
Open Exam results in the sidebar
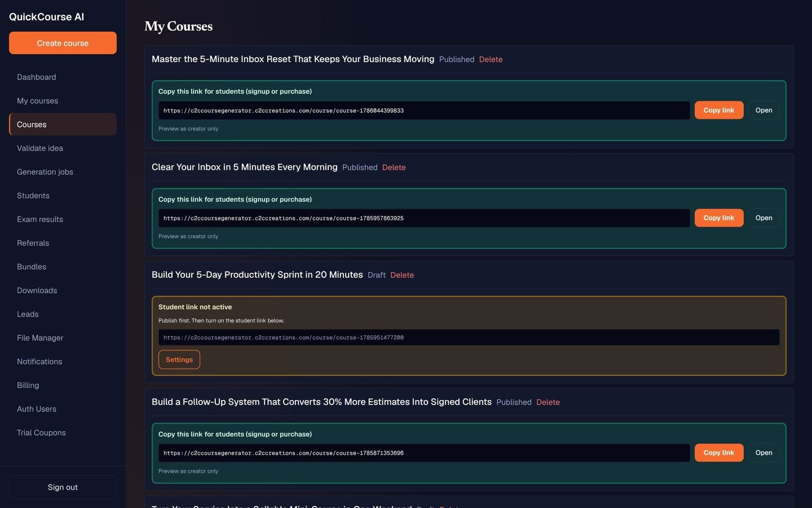click(63, 219)
